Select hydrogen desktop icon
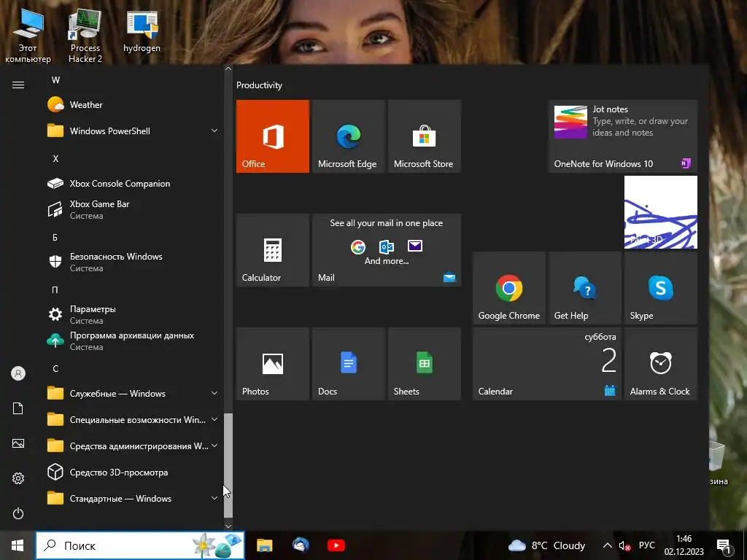The image size is (747, 560). [x=142, y=31]
